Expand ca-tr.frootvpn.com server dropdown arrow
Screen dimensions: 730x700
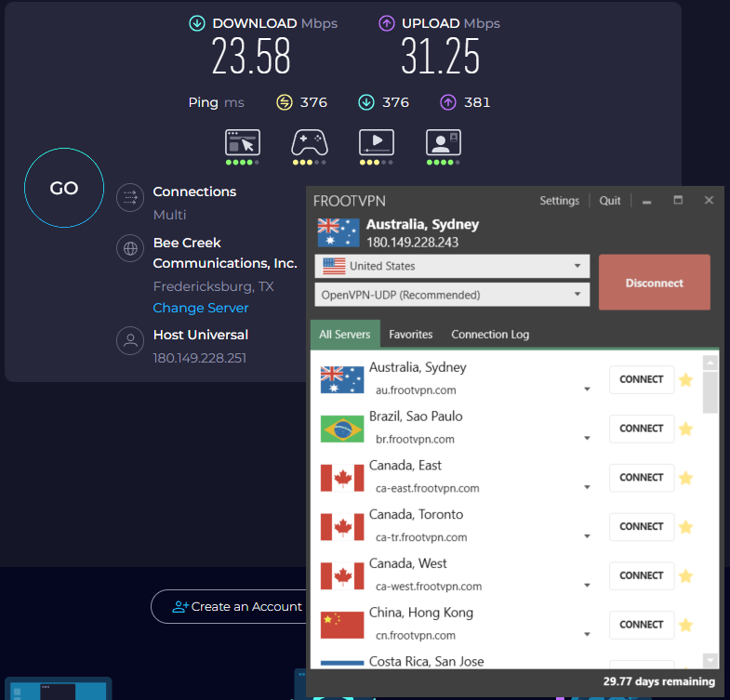(587, 536)
